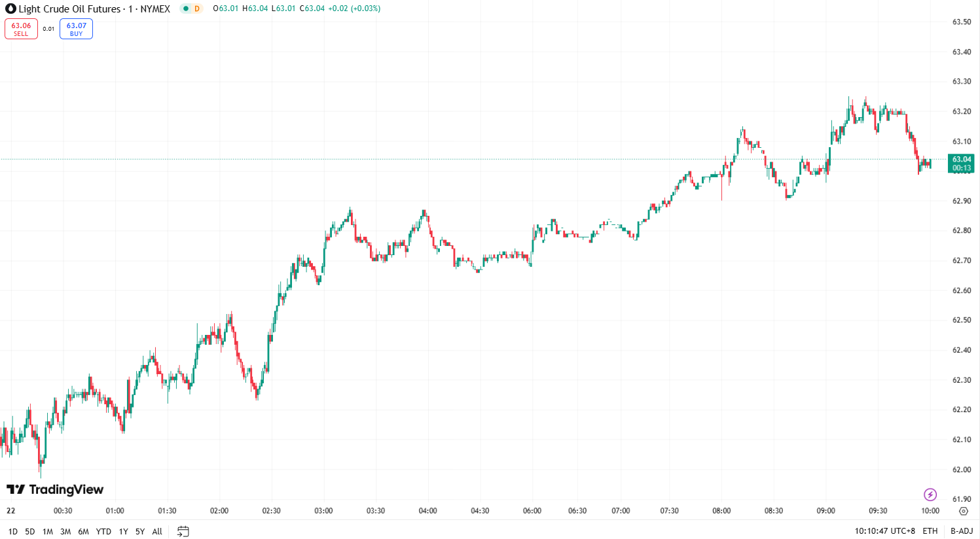The width and height of the screenshot is (980, 539).
Task: Toggle the ETH extended hours session
Action: [x=930, y=531]
